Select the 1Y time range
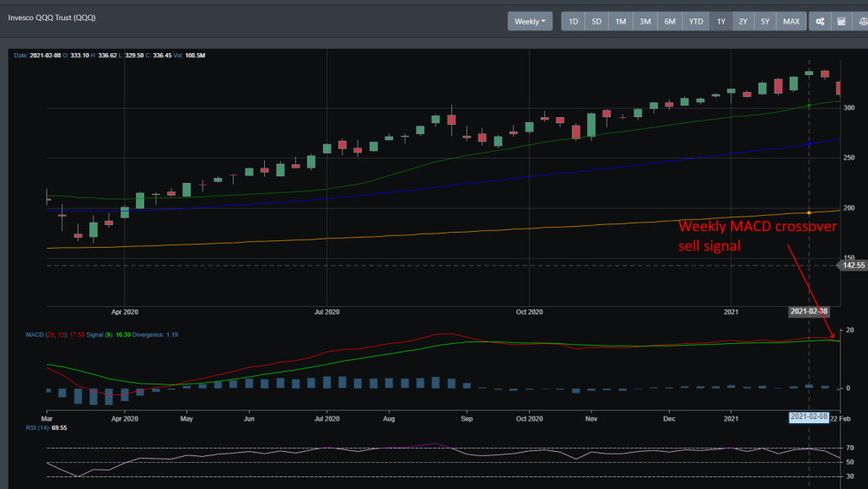 (721, 22)
